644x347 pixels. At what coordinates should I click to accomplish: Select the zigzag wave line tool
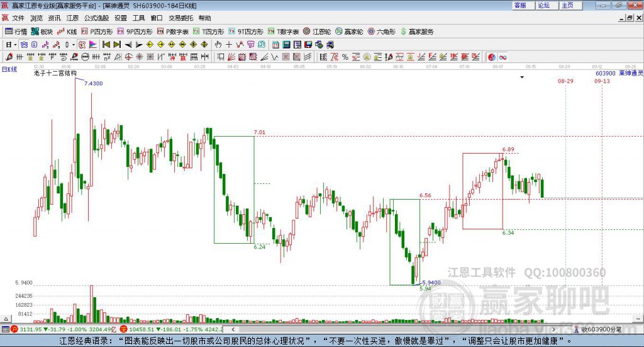(x=274, y=57)
